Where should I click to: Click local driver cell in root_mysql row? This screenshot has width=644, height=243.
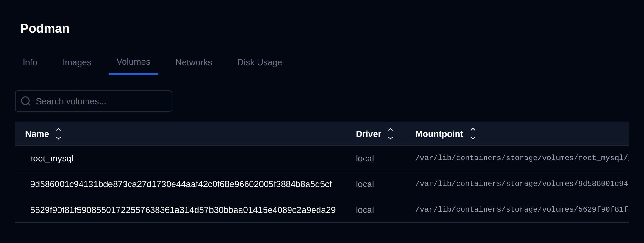pyautogui.click(x=365, y=159)
